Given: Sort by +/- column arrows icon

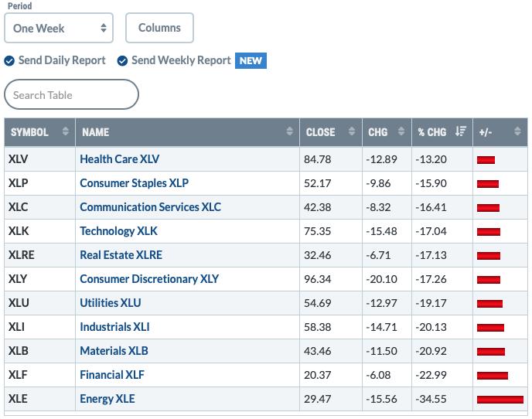Looking at the screenshot, I should 517,131.
